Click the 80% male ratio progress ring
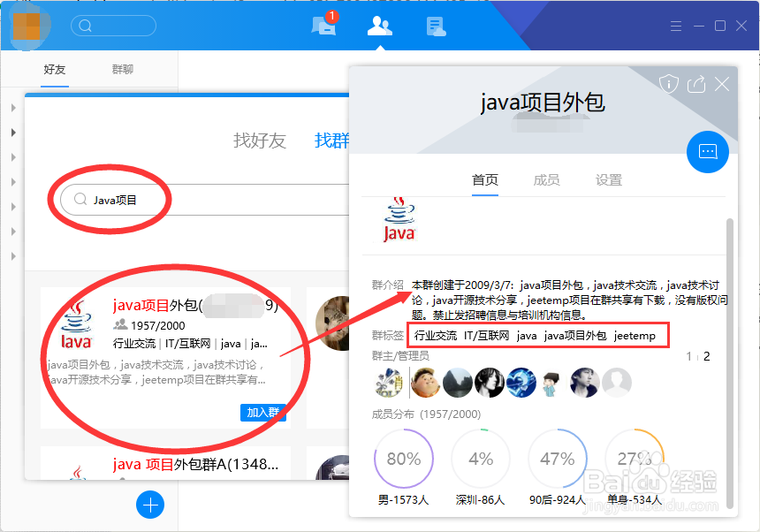This screenshot has width=760, height=532. pyautogui.click(x=404, y=459)
